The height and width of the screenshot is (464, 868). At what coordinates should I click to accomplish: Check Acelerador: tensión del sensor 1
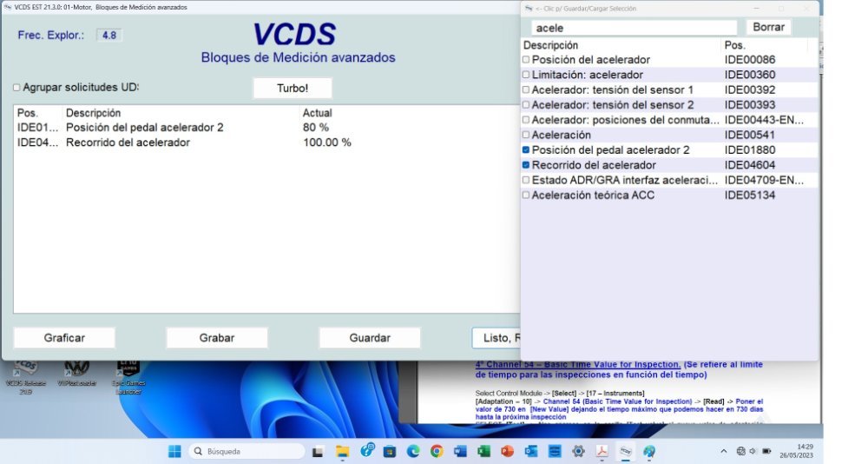[526, 89]
